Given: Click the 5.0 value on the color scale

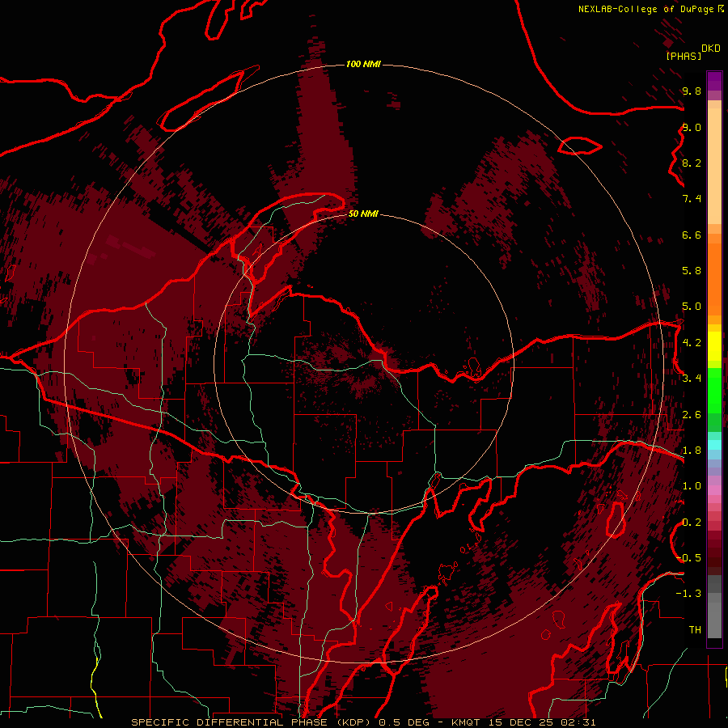Looking at the screenshot, I should [692, 307].
